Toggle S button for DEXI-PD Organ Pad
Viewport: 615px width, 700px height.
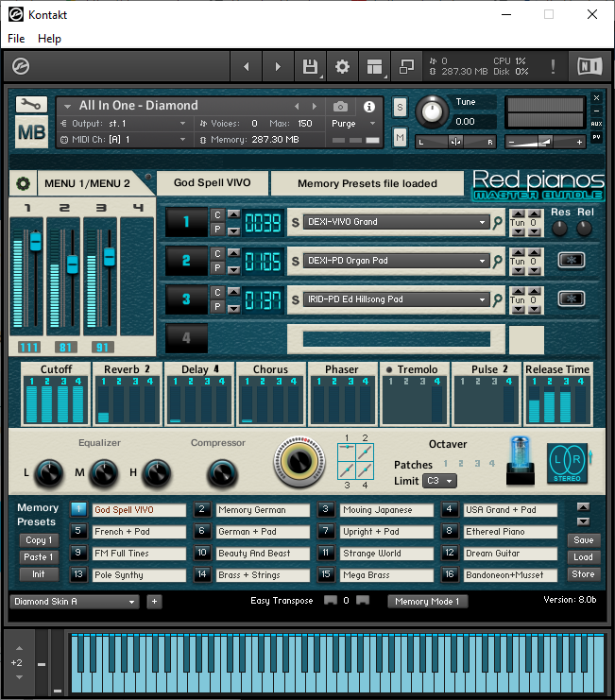coord(296,261)
